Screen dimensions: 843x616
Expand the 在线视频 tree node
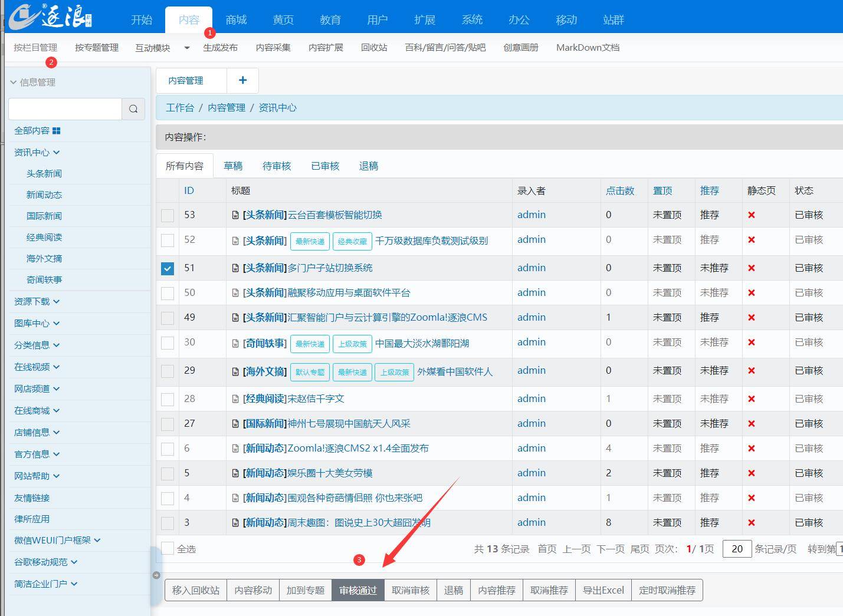37,367
